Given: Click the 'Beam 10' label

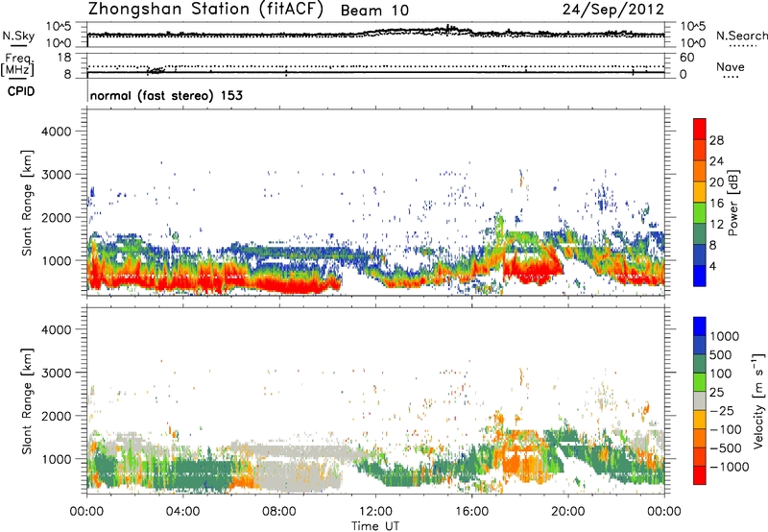Looking at the screenshot, I should tap(374, 11).
